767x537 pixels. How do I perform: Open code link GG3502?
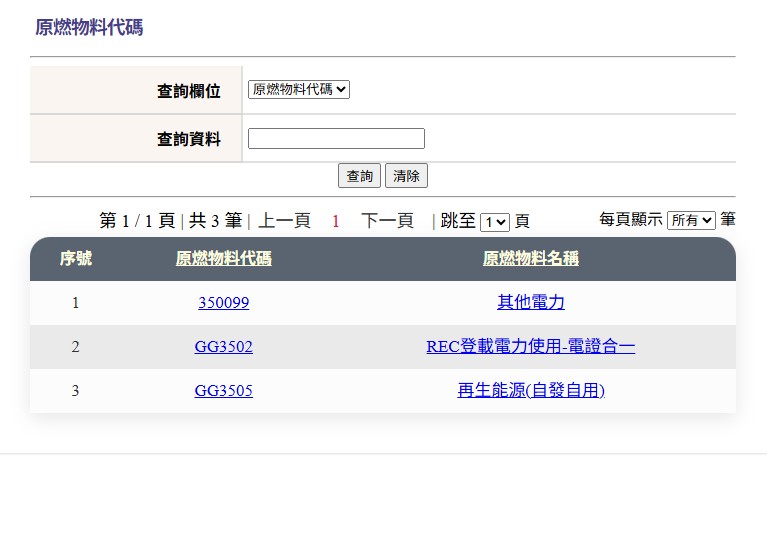(223, 347)
